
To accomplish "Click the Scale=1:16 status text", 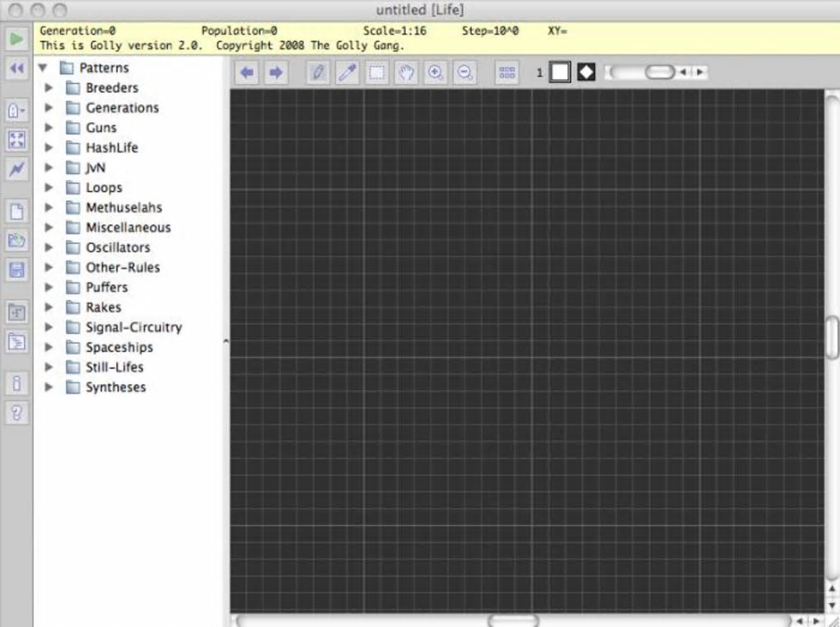I will 394,30.
